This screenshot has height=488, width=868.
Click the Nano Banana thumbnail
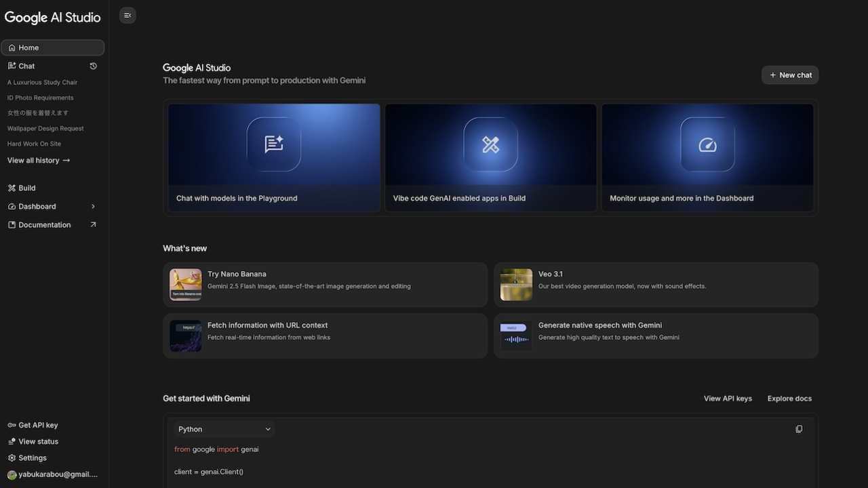coord(186,285)
